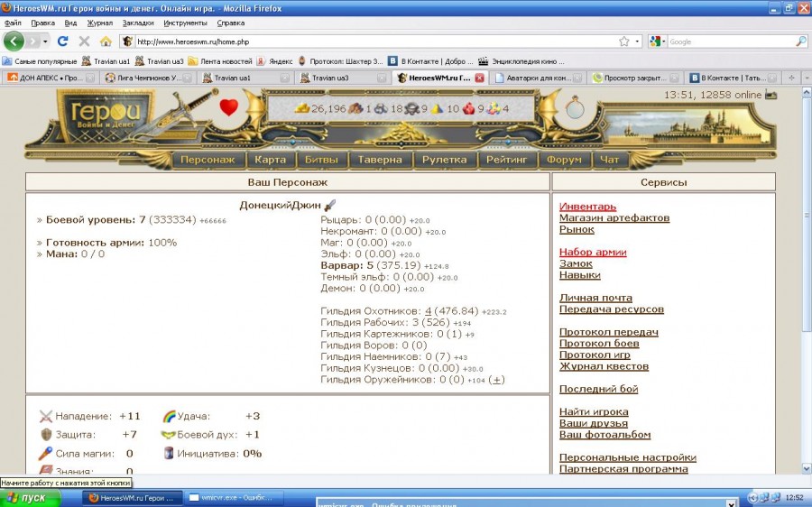Open the Персонаж game menu
Image resolution: width=812 pixels, height=507 pixels.
(x=208, y=160)
